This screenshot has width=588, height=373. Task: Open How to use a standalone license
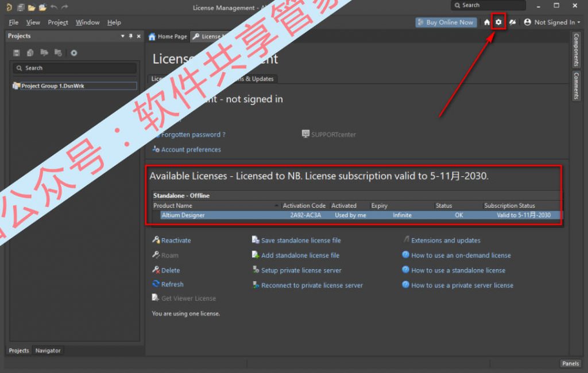pos(458,270)
